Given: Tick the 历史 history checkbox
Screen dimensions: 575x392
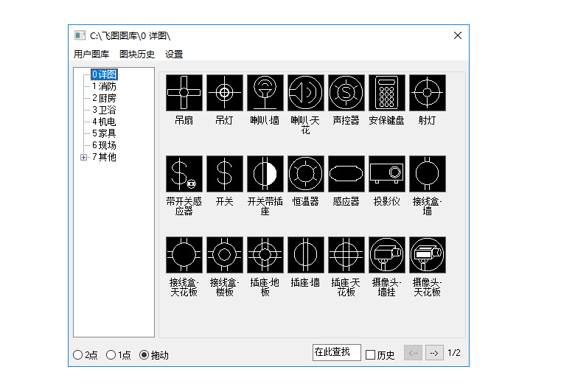Looking at the screenshot, I should [370, 355].
